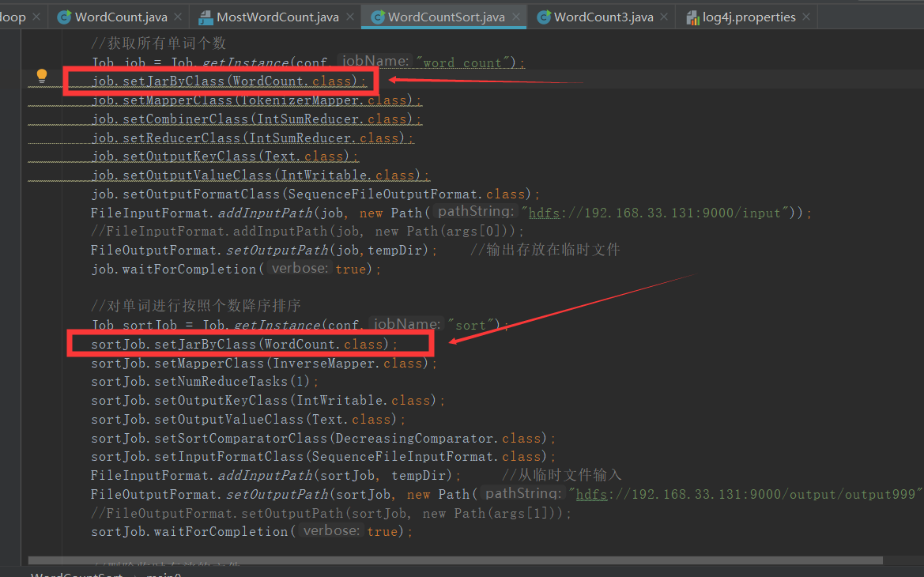Open the log4j.properties tab

click(x=749, y=17)
